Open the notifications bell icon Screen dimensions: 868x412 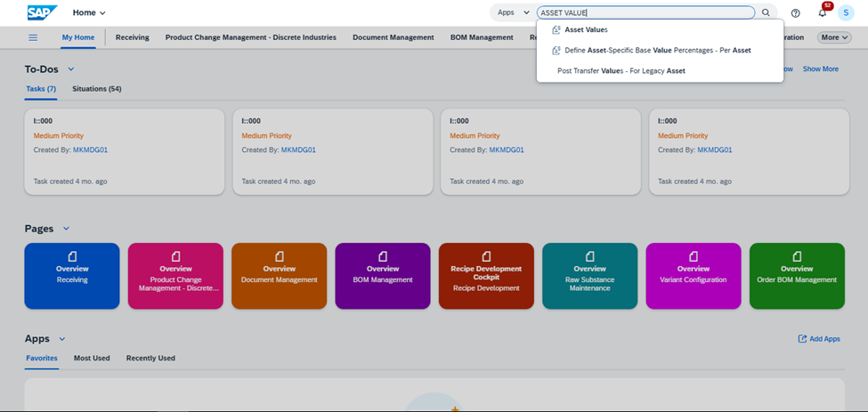point(822,13)
